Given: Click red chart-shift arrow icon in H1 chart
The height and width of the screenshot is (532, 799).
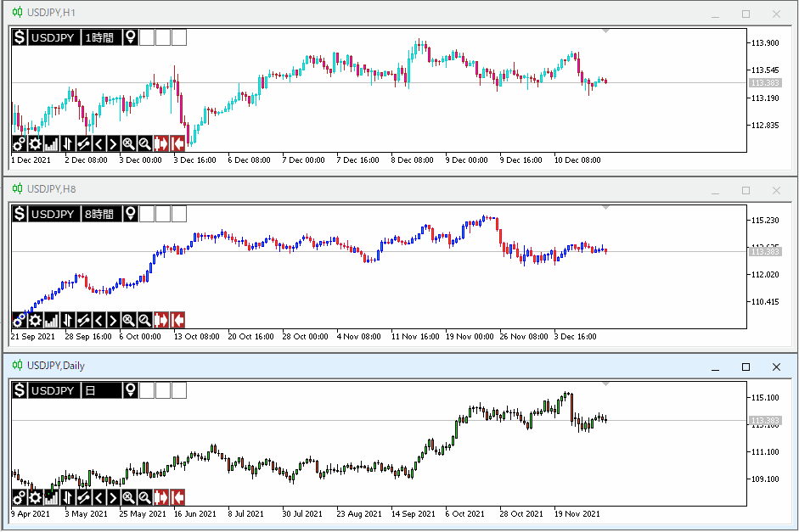Looking at the screenshot, I should click(x=177, y=144).
